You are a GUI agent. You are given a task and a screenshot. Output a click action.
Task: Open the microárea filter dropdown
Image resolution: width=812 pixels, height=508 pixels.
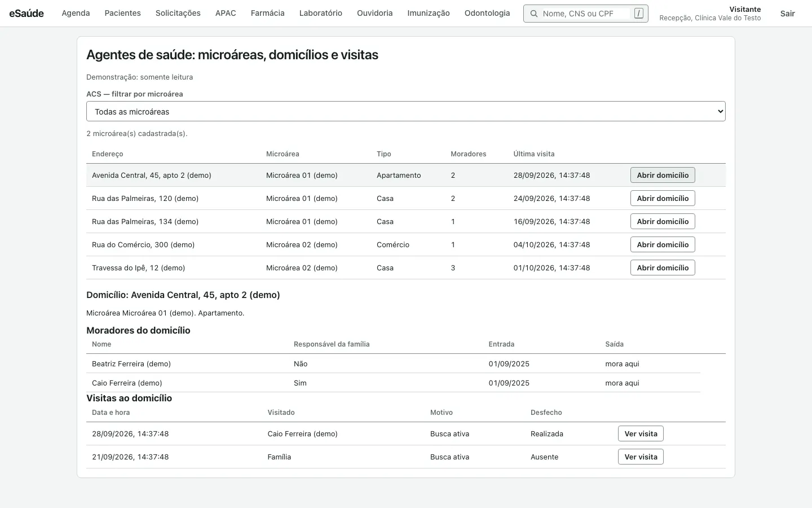(406, 112)
